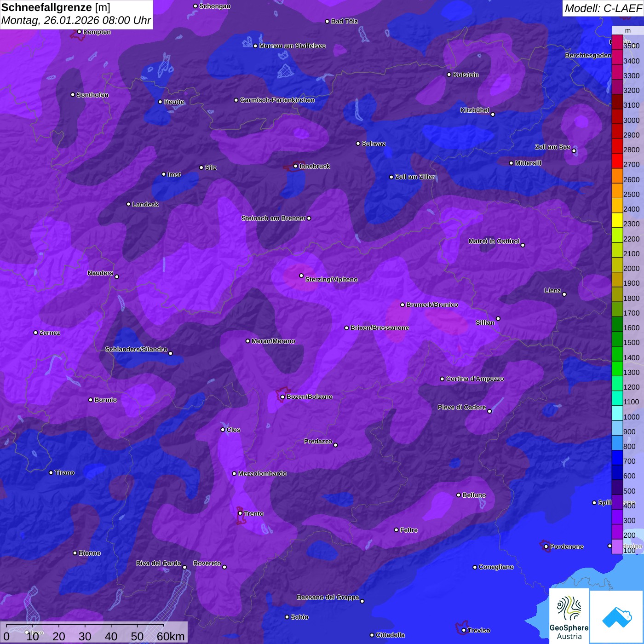
Task: Click the Mittersill city label
Action: coord(528,163)
